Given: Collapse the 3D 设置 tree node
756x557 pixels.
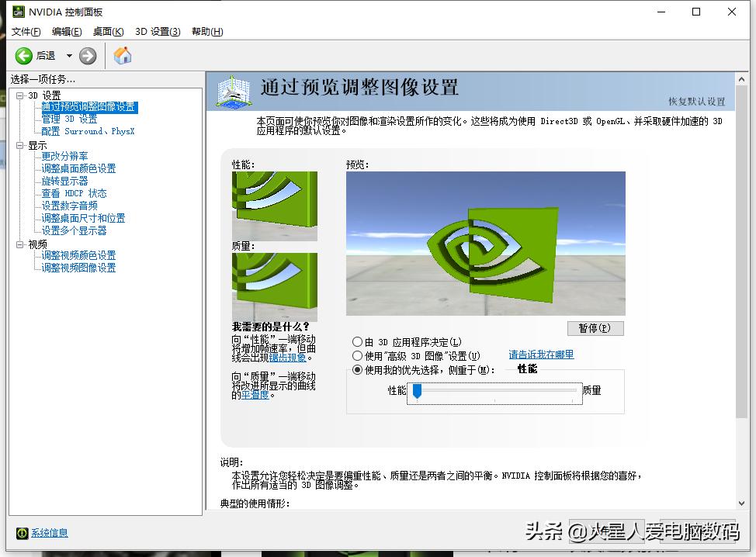Looking at the screenshot, I should point(18,95).
